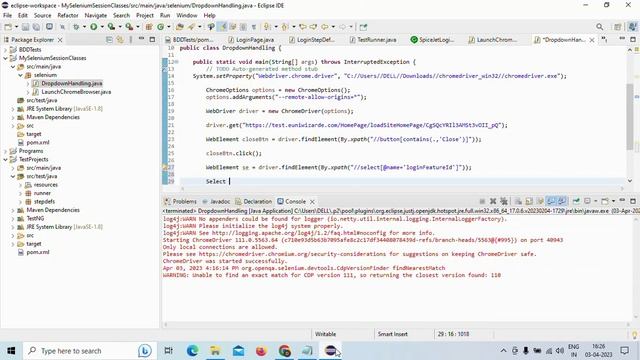
Task: Select the stepdefs package in tree
Action: click(44, 202)
